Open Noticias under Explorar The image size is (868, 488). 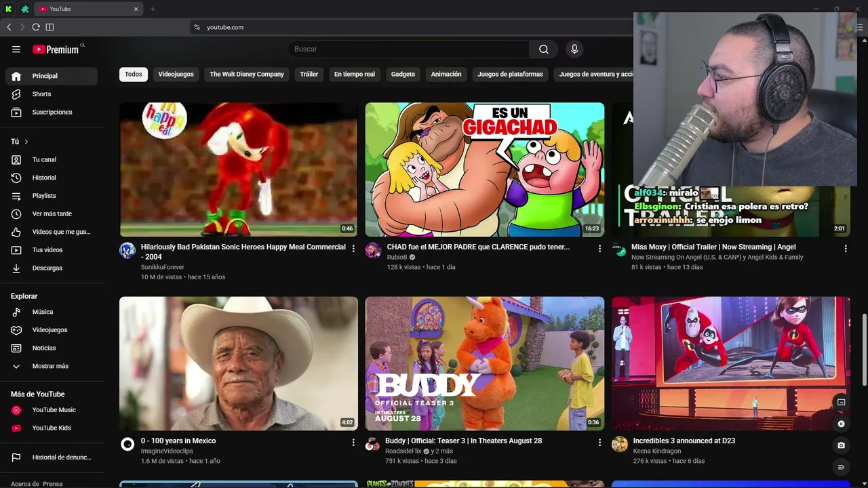(52, 348)
